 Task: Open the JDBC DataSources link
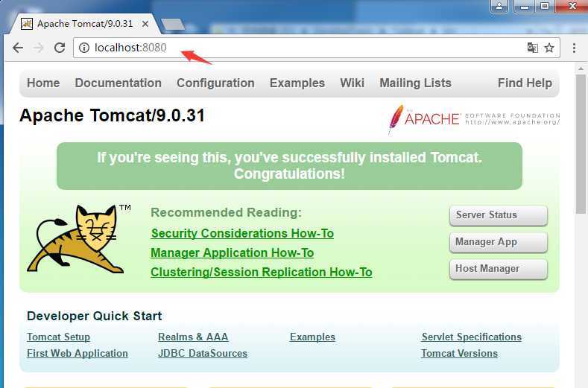203,354
